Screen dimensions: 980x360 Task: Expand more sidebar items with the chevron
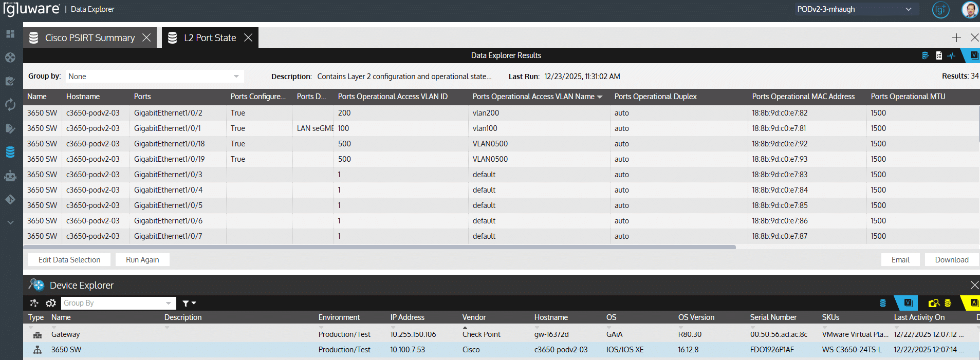(10, 222)
